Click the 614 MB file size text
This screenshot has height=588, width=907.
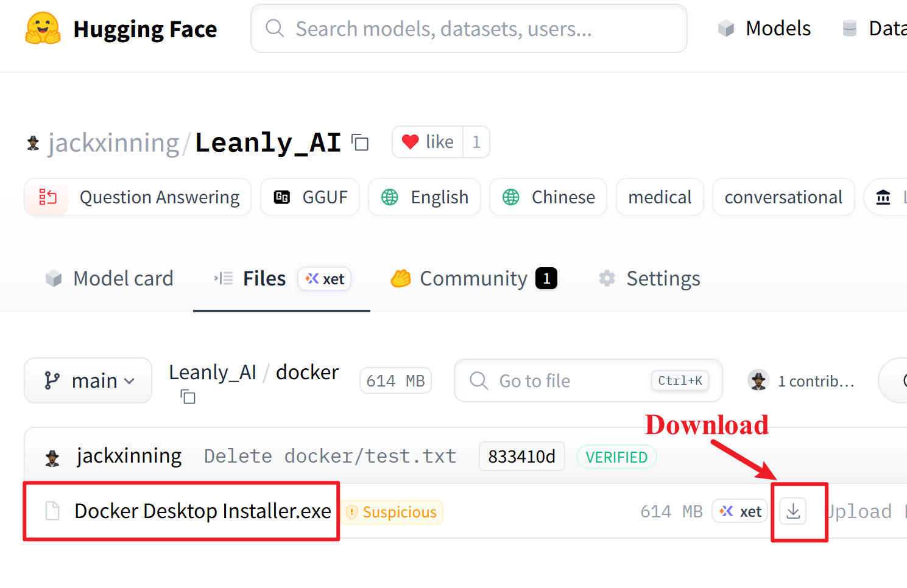(x=671, y=511)
